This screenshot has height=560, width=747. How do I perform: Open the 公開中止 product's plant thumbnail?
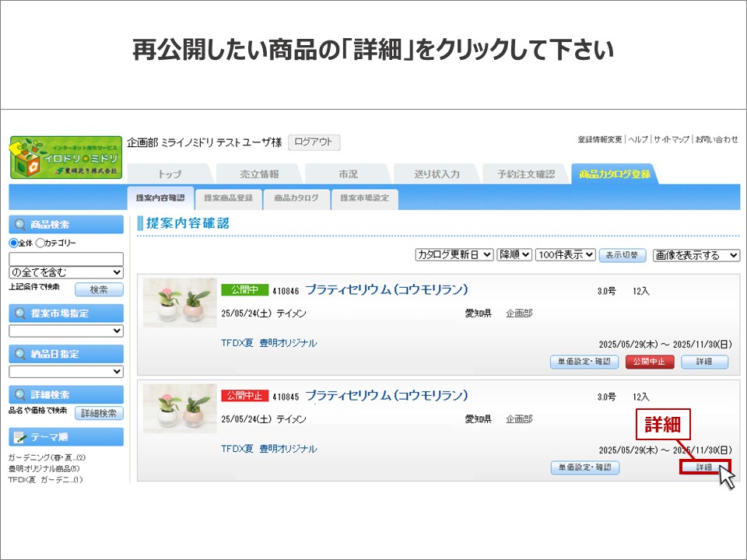(180, 408)
